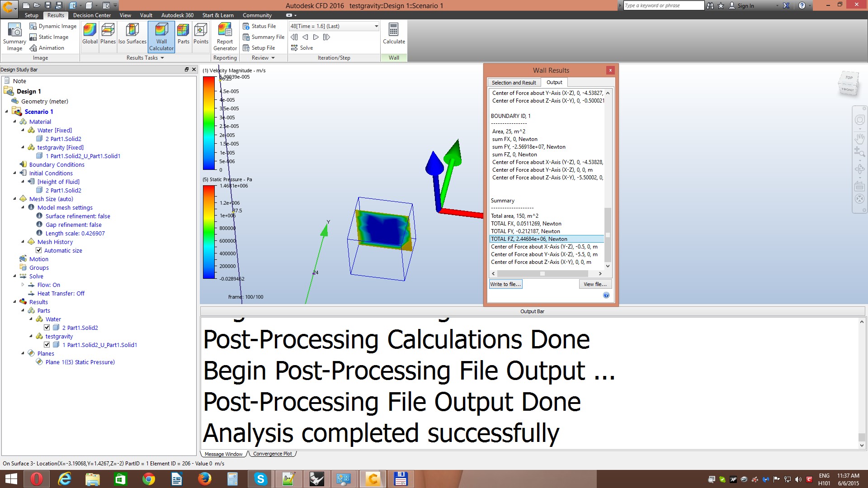Open the Report Generator
Screen dimensions: 868x488
225,37
